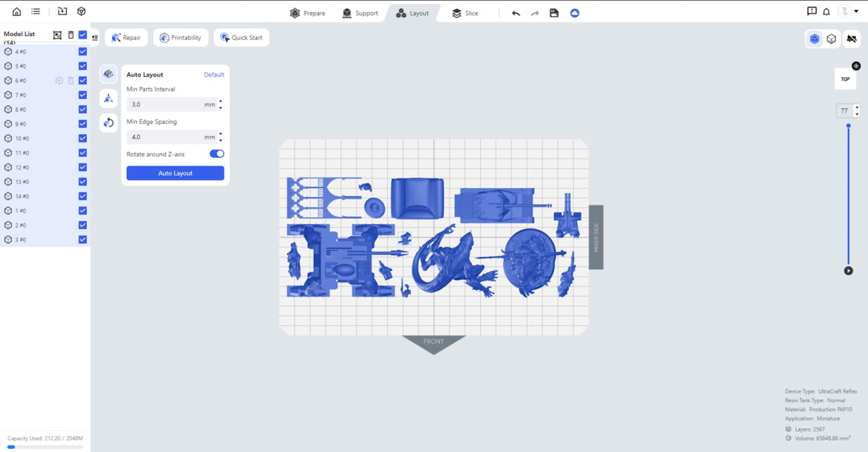This screenshot has width=868, height=452.
Task: Open the notifications bell
Action: [x=827, y=12]
